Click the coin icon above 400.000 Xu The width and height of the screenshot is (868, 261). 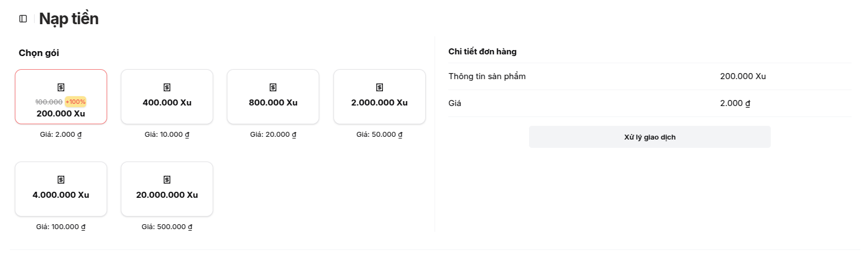pos(167,87)
